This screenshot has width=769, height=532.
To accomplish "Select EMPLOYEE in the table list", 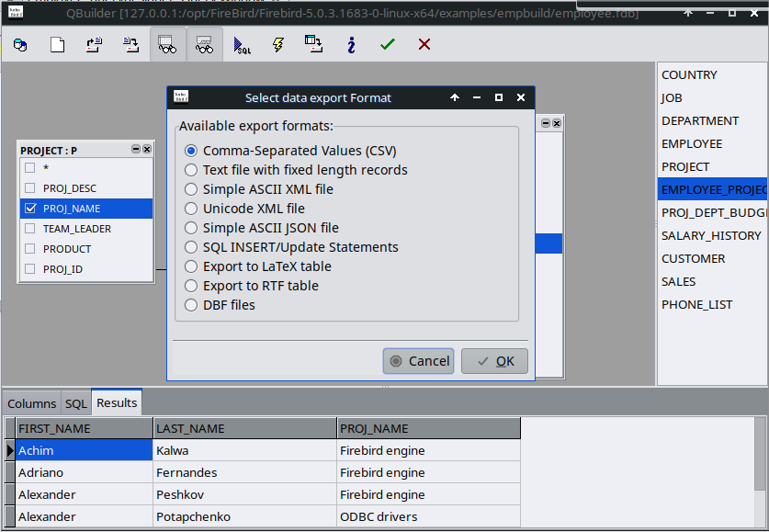I will (x=711, y=144).
